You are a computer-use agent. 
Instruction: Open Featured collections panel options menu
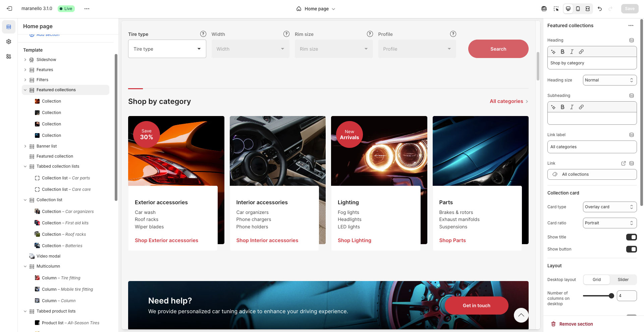[631, 25]
